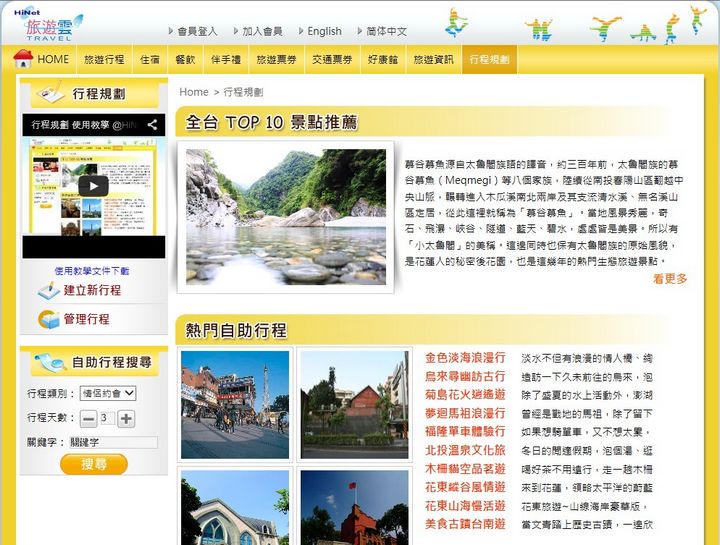720x545 pixels.
Task: Click the 行程天數 value field showing 3
Action: pos(107,418)
